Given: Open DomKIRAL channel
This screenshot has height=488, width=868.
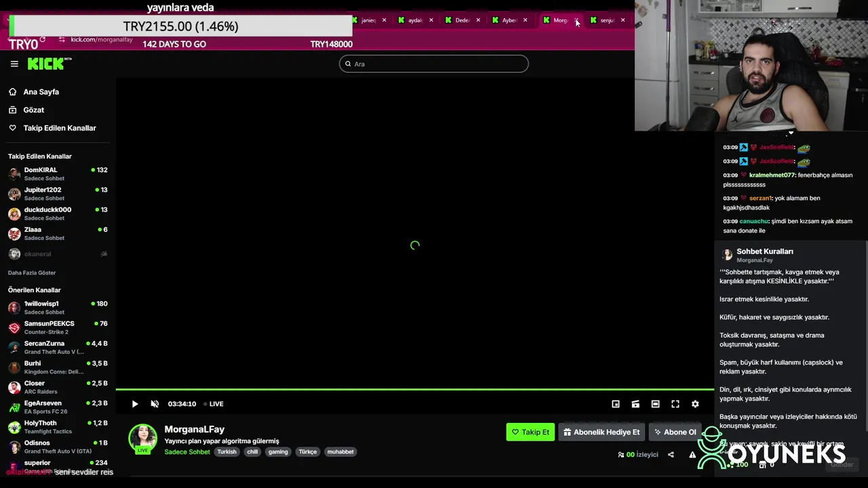Looking at the screenshot, I should click(x=58, y=174).
